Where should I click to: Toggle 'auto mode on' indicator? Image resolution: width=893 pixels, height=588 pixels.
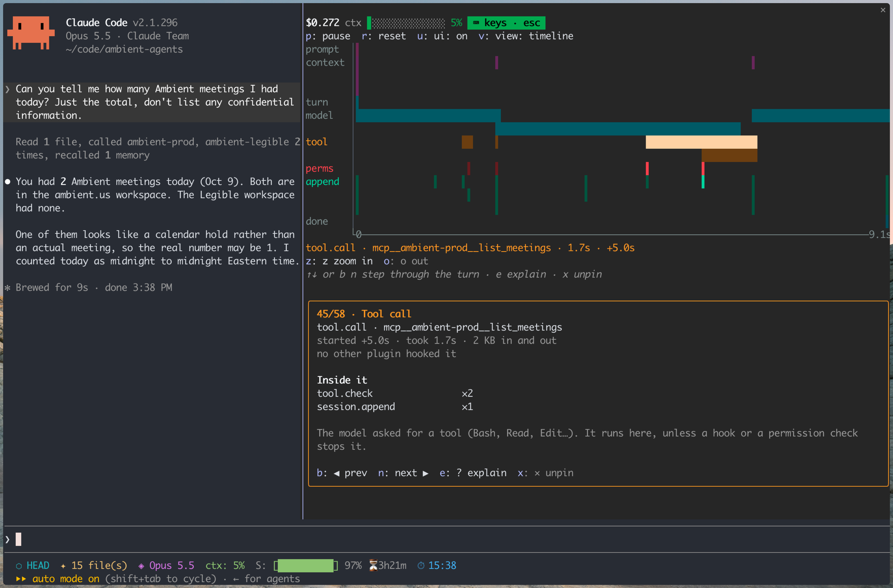58,579
